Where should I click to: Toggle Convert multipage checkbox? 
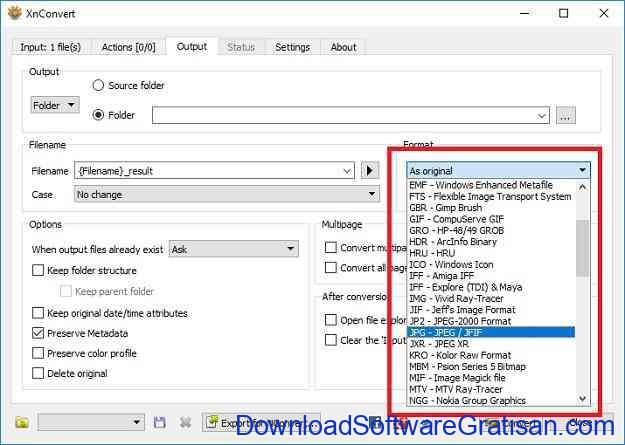pyautogui.click(x=330, y=248)
